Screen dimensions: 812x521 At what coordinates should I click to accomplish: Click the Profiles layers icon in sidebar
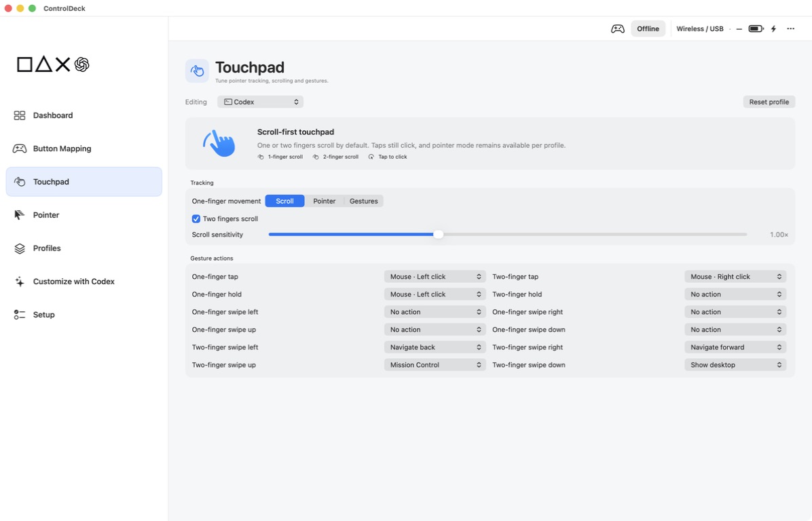point(20,248)
